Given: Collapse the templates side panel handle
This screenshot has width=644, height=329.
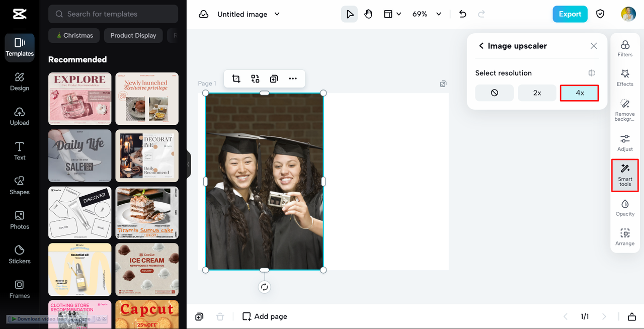Looking at the screenshot, I should click(x=189, y=164).
